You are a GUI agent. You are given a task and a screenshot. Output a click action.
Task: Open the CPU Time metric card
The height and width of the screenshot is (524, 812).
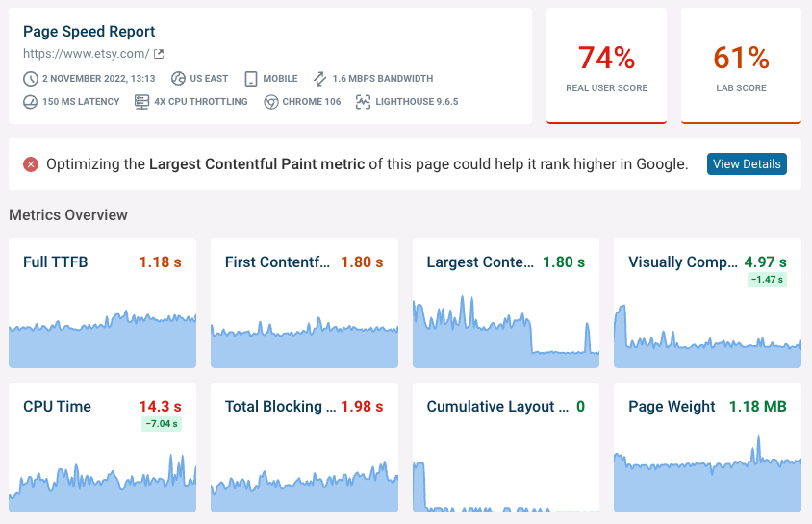pos(103,447)
